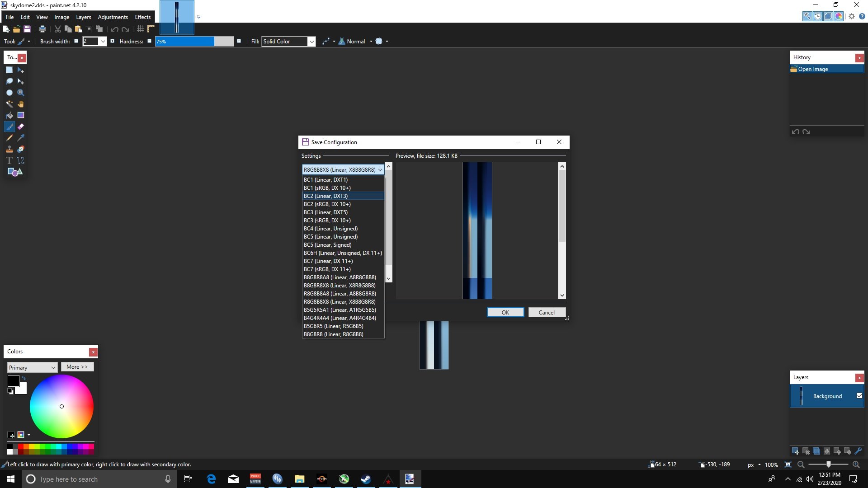The width and height of the screenshot is (868, 488).
Task: Open the Primary color selector dropdown
Action: coord(32,367)
